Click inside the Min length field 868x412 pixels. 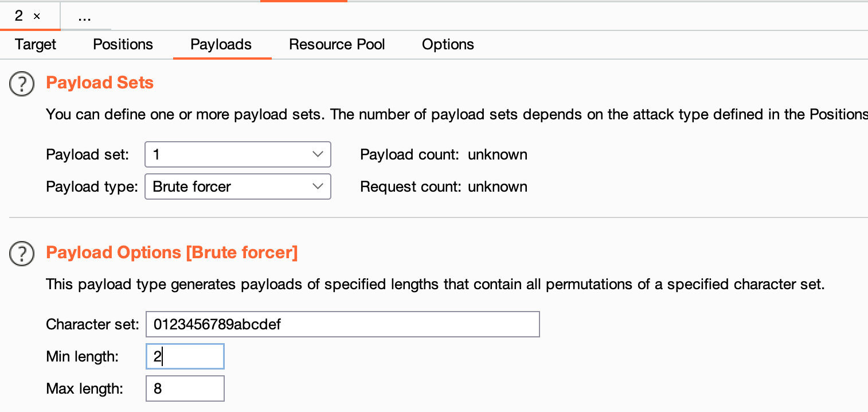185,356
